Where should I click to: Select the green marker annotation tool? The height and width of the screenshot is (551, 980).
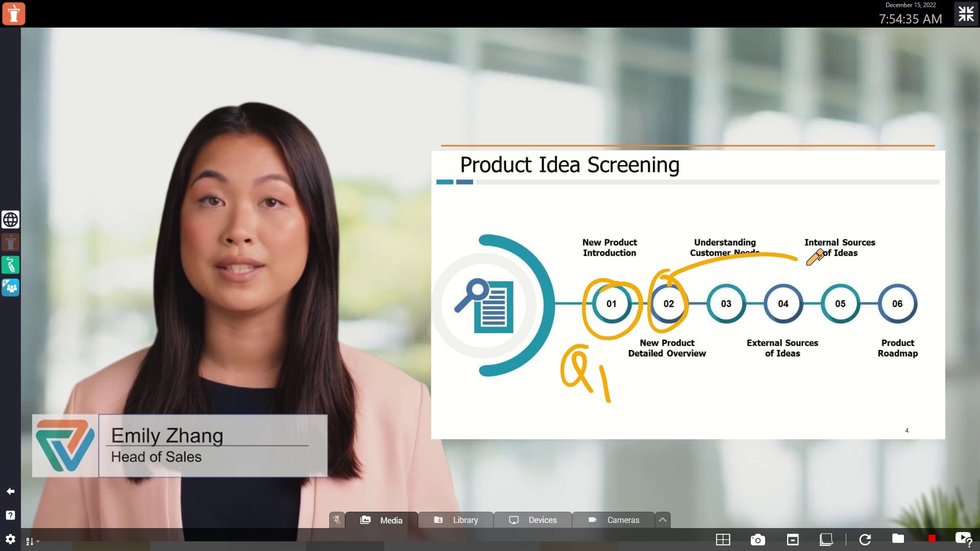[x=10, y=265]
